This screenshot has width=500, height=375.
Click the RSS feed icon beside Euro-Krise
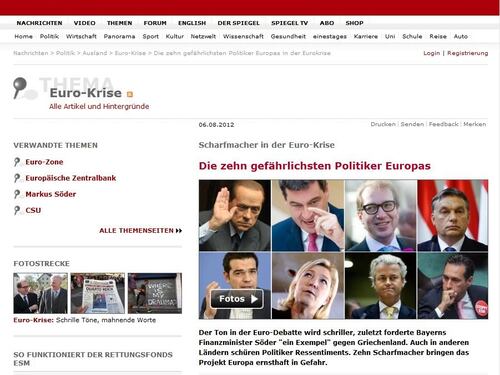(x=130, y=94)
